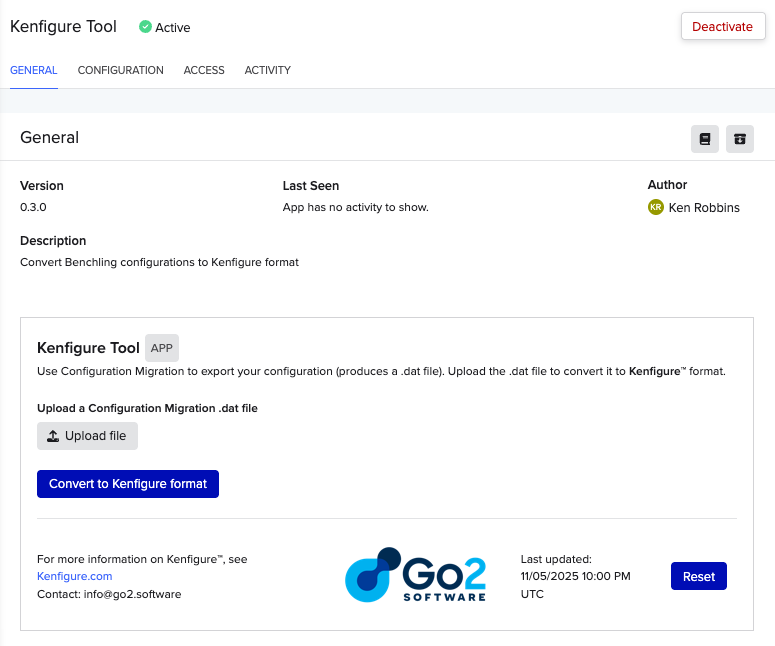Select the General tab
Viewport: 775px width, 646px height.
33,70
